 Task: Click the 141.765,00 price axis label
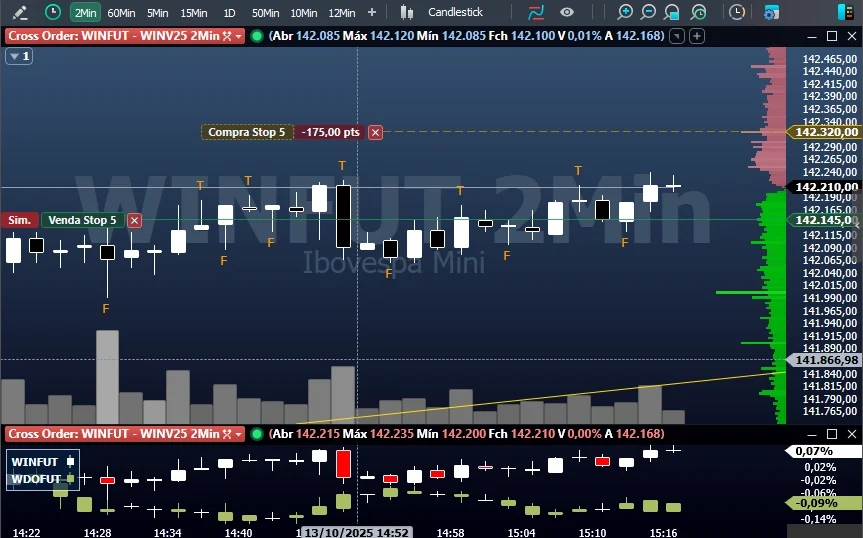[829, 411]
